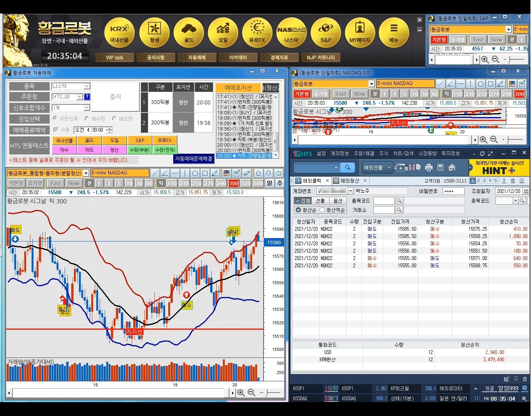
Task: Click the trash icon beside HTS page numbers
Action: pyautogui.click(x=513, y=181)
